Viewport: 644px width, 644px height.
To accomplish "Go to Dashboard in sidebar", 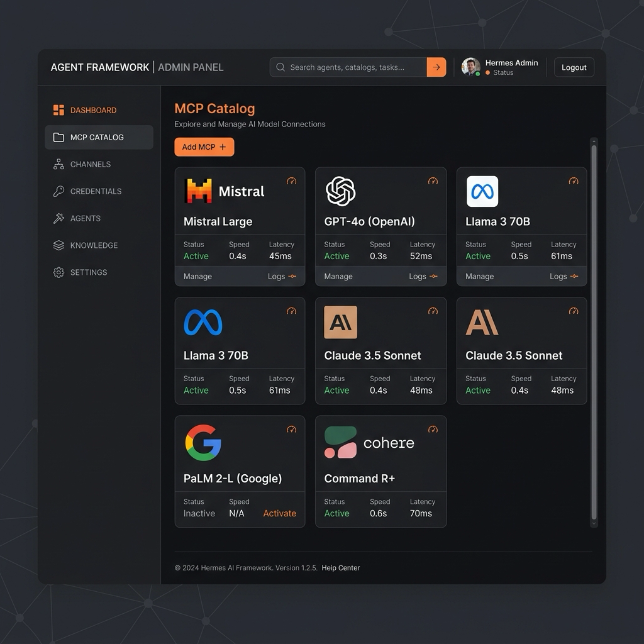I will [x=99, y=110].
